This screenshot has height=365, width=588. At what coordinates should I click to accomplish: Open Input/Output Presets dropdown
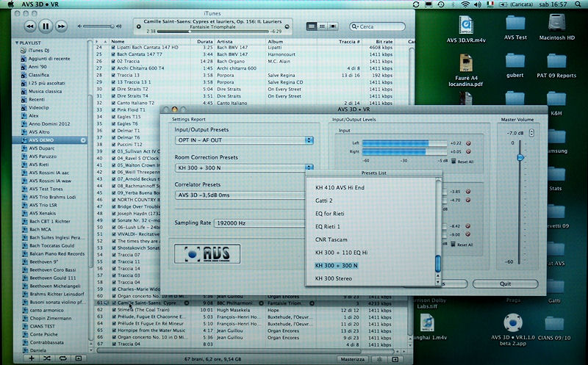(x=244, y=140)
